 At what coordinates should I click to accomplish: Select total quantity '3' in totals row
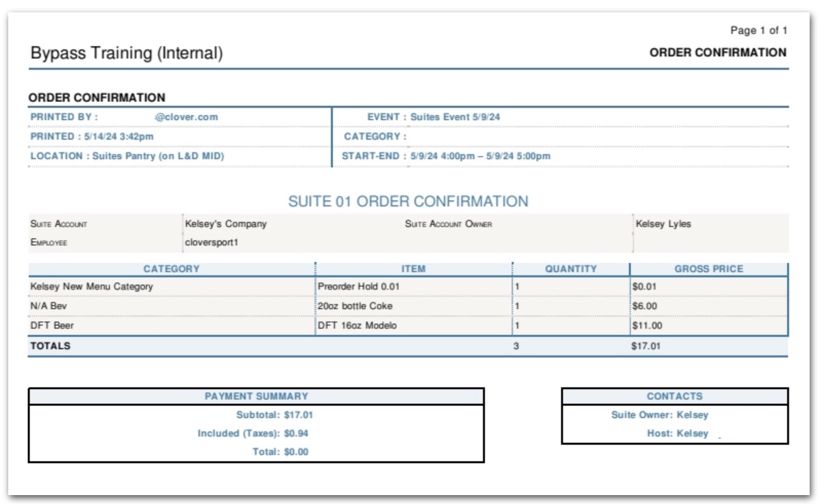click(516, 346)
